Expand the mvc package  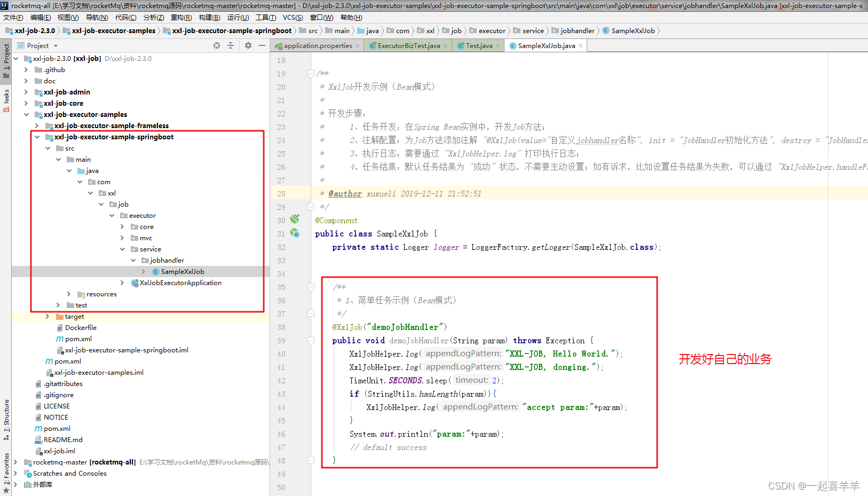(122, 238)
